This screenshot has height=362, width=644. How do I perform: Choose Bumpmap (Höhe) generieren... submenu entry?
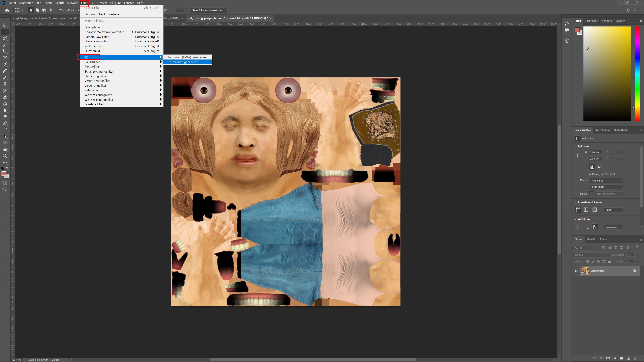point(187,57)
